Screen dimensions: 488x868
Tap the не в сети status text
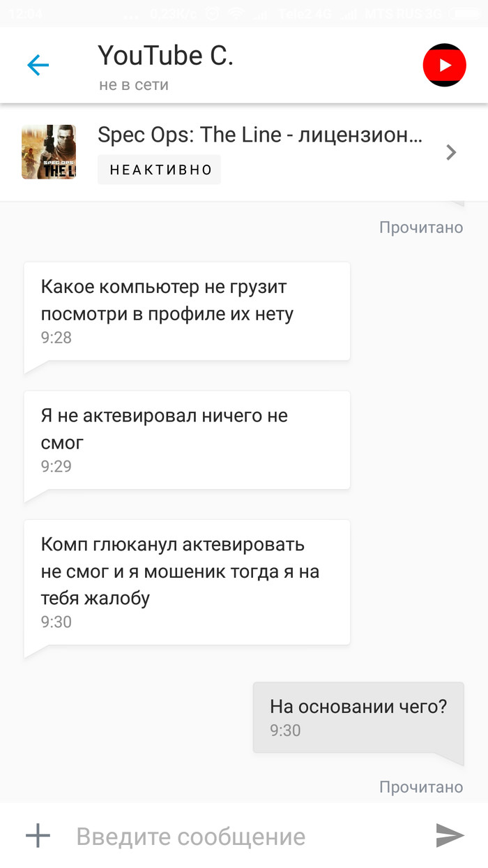coord(134,85)
